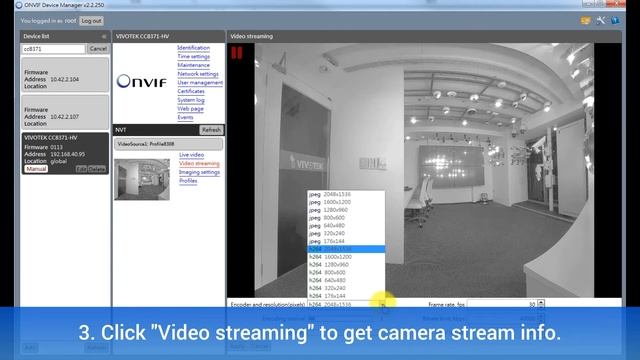
Task: Open the Time settings link
Action: point(193,56)
